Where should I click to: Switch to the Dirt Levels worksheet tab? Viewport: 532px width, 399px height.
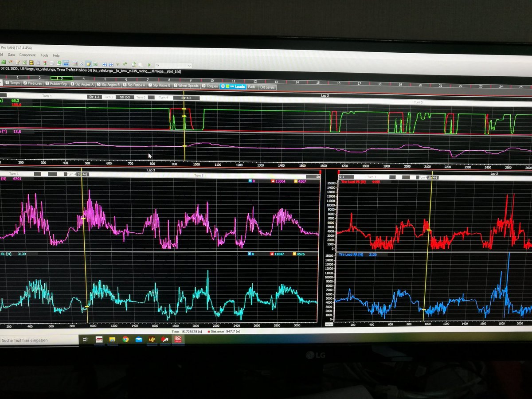tap(267, 87)
